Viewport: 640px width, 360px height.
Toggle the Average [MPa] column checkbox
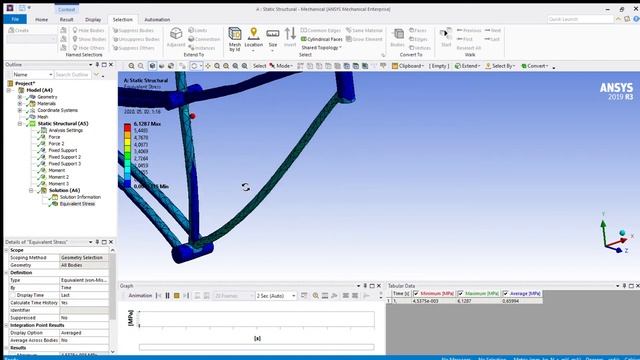pyautogui.click(x=505, y=293)
